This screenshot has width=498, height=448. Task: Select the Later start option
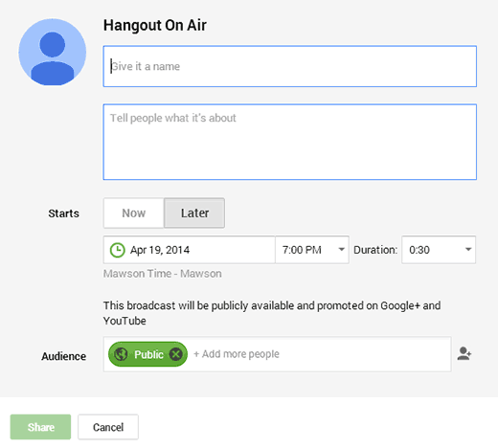(194, 213)
